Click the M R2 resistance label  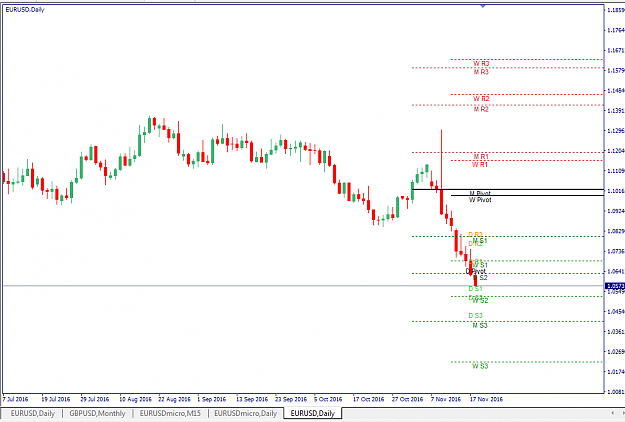click(481, 109)
